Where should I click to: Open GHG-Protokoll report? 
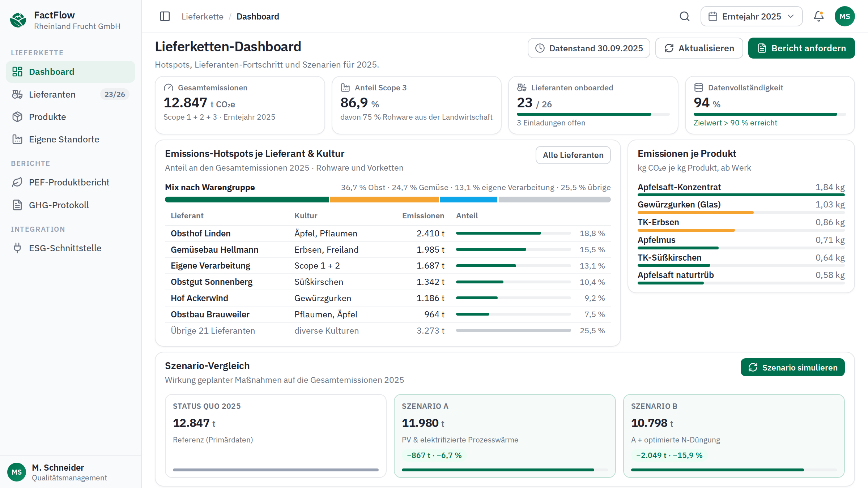(x=71, y=205)
